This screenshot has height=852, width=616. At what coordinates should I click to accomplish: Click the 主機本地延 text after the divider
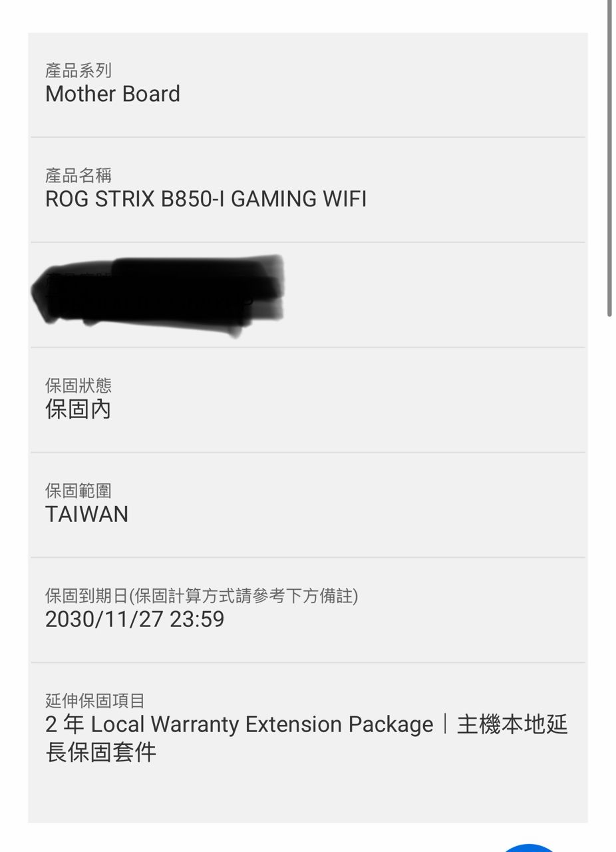(512, 724)
